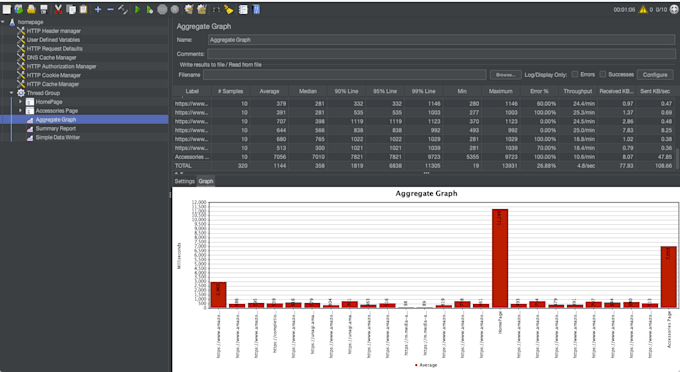This screenshot has height=372, width=680.
Task: Click the Accessories row label cell
Action: pyautogui.click(x=192, y=157)
